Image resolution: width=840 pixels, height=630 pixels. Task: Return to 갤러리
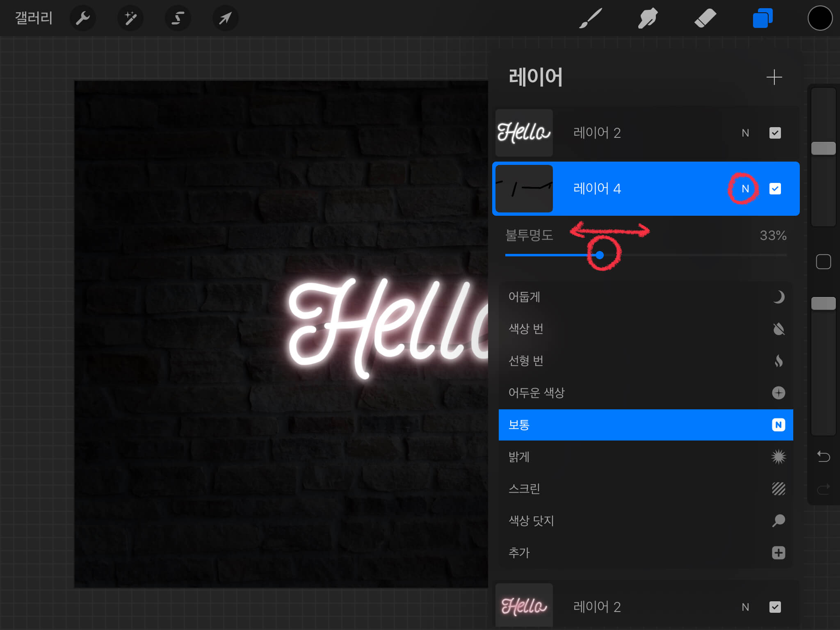tap(34, 18)
